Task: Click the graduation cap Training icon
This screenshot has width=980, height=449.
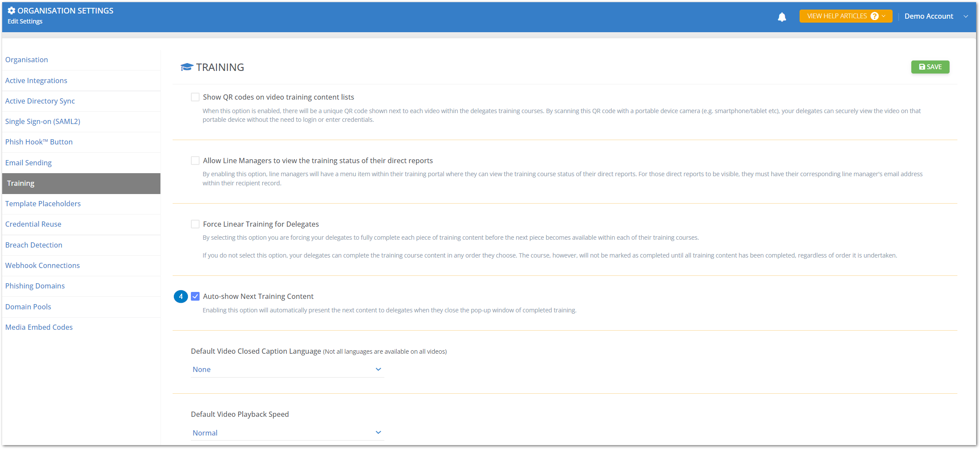Action: [187, 67]
